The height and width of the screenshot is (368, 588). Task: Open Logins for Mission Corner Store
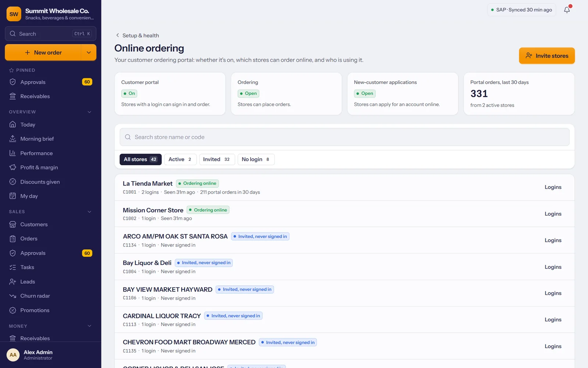coord(553,214)
